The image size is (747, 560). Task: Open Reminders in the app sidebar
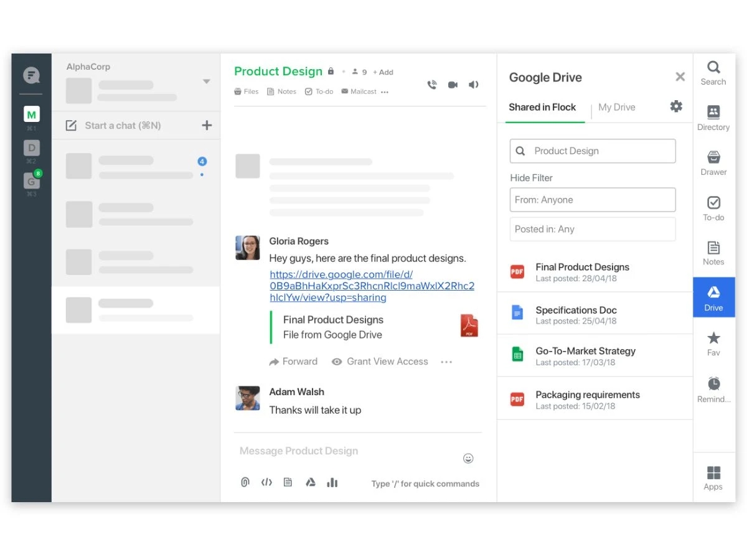coord(713,390)
